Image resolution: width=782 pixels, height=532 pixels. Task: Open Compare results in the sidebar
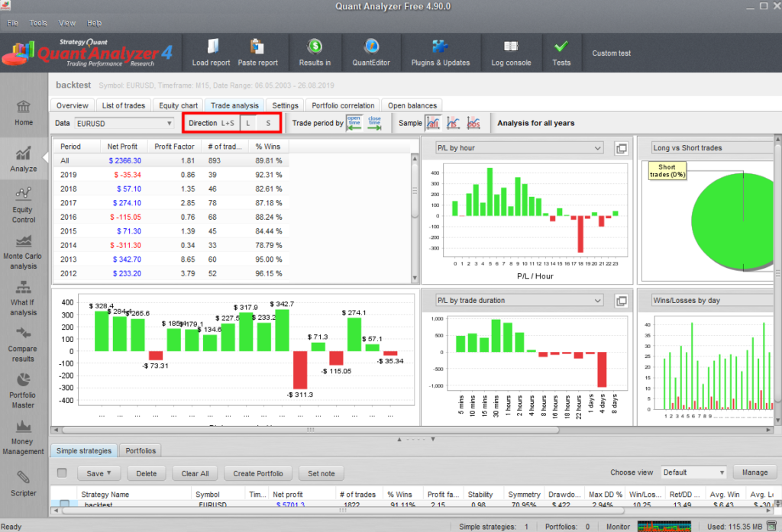click(x=24, y=344)
